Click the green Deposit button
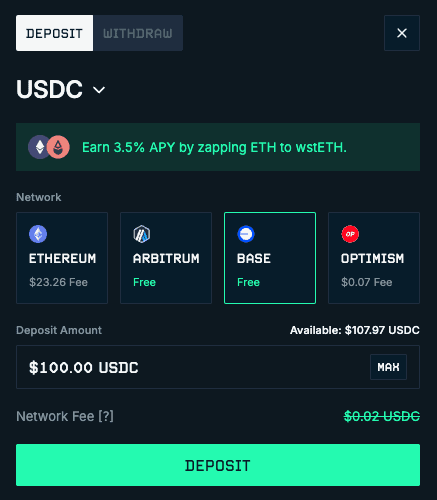Viewport: 437px width, 500px height. click(x=218, y=465)
